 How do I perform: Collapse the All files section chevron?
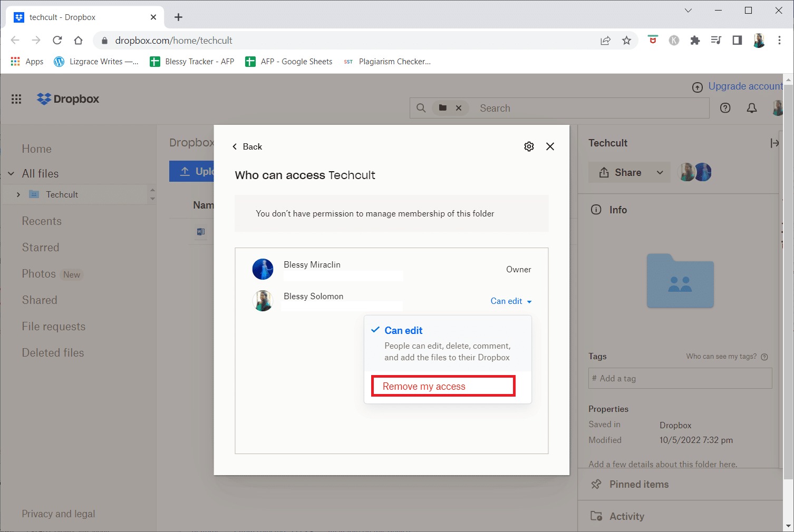click(11, 173)
